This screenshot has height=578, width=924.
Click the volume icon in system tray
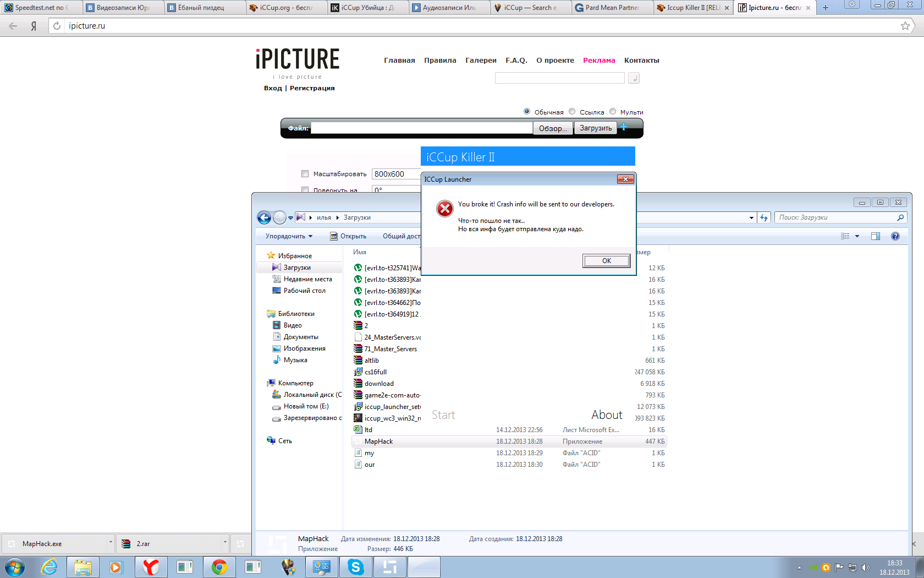865,568
